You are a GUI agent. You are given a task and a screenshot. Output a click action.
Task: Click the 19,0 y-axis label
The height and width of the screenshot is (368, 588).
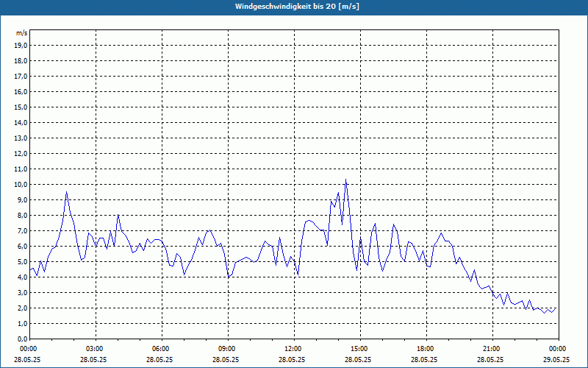[21, 46]
